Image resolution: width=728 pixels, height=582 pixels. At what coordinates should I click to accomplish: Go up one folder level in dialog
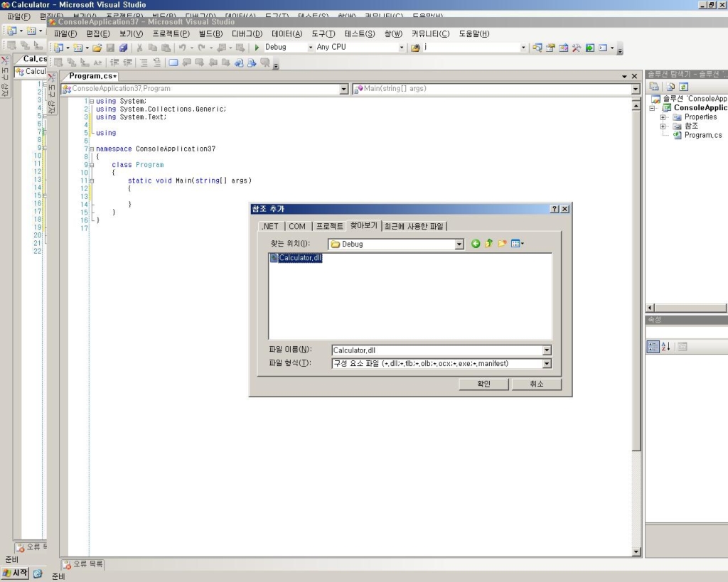point(489,244)
